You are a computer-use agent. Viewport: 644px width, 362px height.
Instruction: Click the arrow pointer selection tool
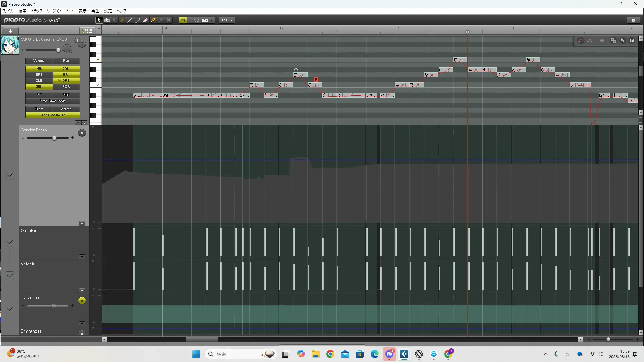[x=99, y=20]
